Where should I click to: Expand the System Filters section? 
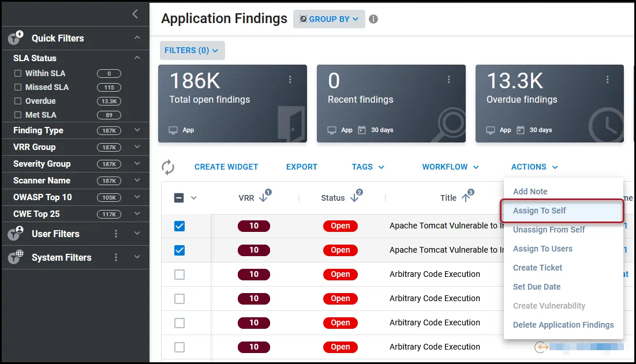point(137,257)
